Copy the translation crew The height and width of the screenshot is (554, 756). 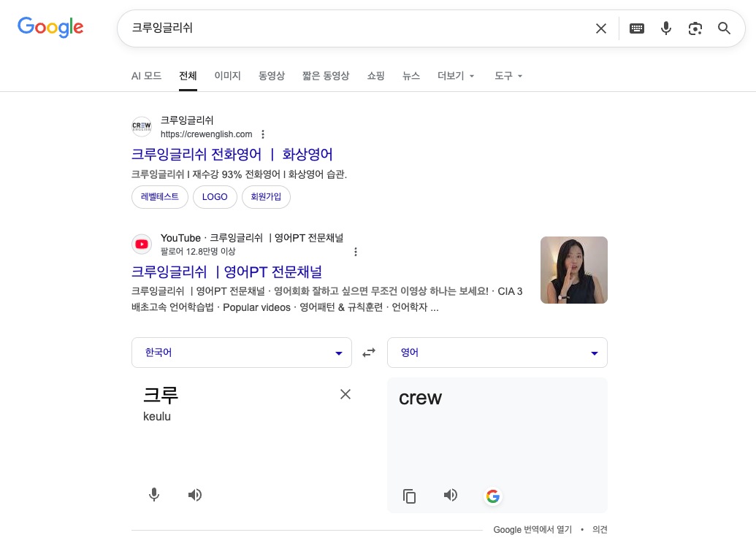click(409, 496)
